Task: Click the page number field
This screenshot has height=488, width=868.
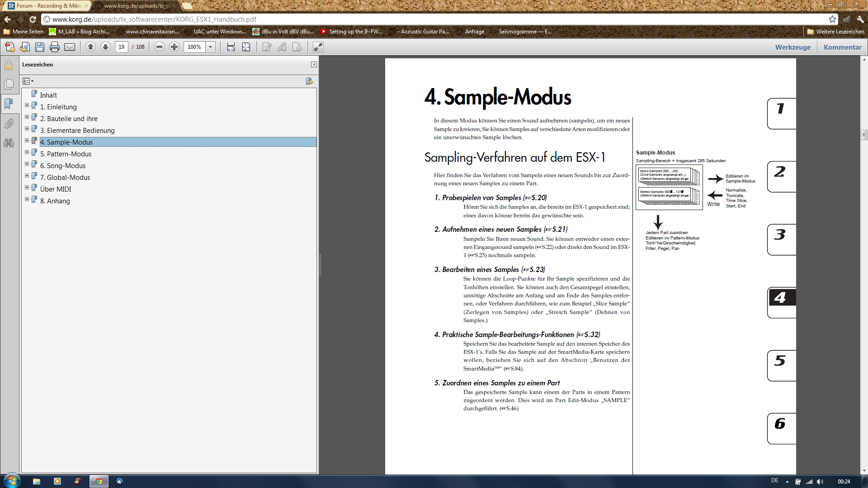Action: pos(121,47)
